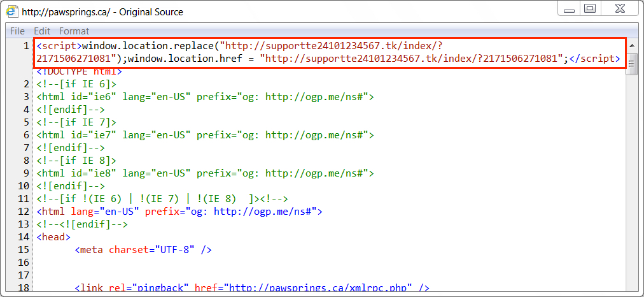Click the <!--<![endif]--> text on line 13

point(82,224)
